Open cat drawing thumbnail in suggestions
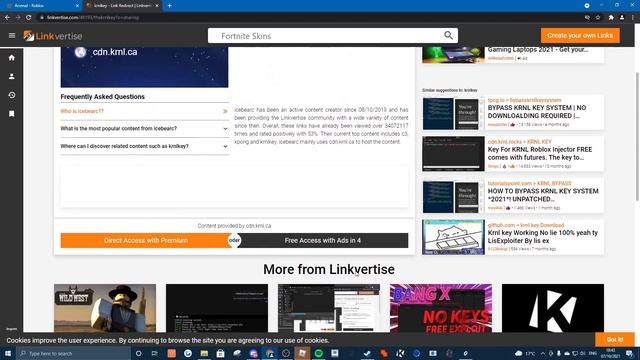The width and height of the screenshot is (640, 360). (453, 237)
